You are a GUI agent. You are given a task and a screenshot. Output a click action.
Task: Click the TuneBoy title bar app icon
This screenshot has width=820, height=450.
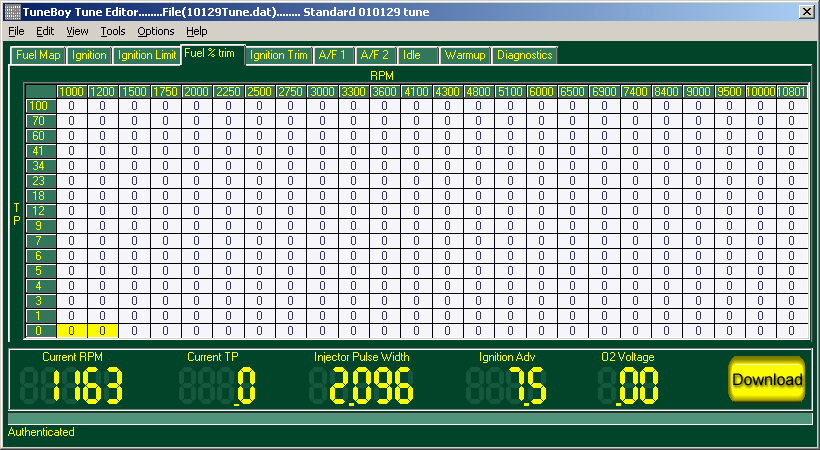[x=13, y=12]
